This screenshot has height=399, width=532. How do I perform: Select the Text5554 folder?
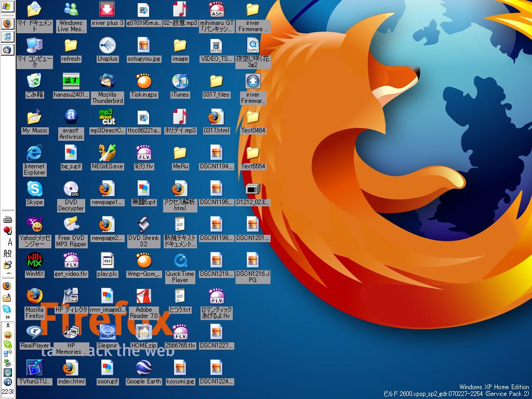[x=253, y=157]
